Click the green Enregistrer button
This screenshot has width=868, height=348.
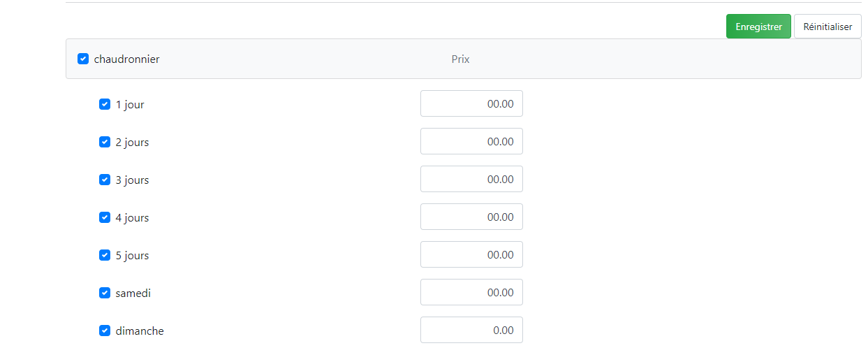click(x=758, y=27)
